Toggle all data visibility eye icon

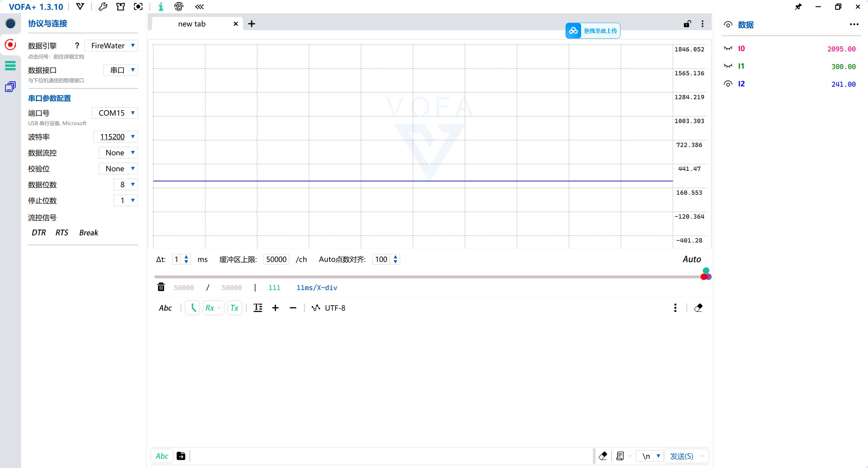728,24
